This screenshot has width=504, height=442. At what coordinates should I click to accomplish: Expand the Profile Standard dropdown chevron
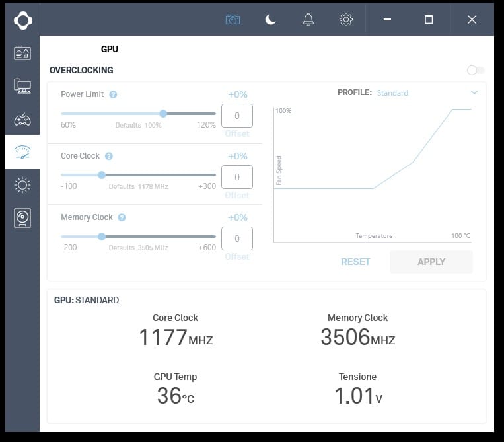474,92
